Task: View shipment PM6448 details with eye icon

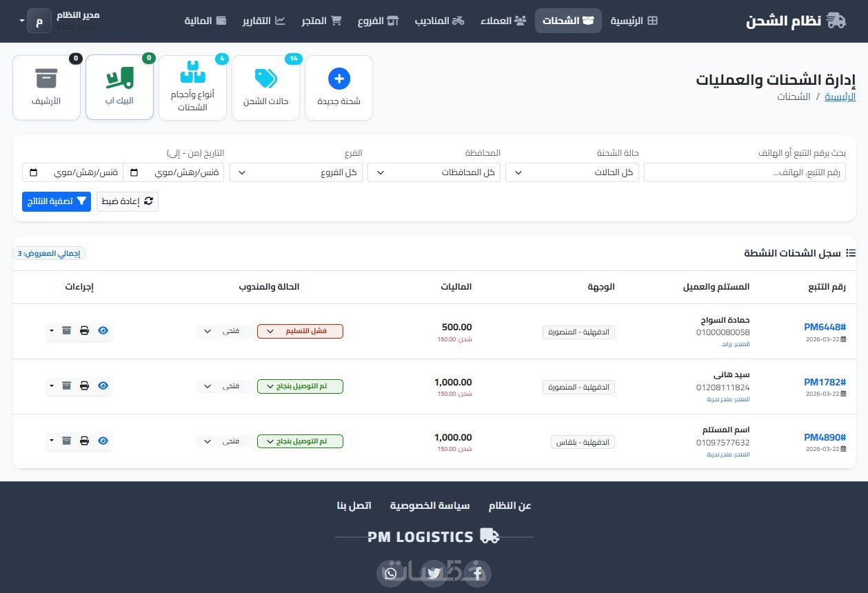Action: pyautogui.click(x=103, y=331)
